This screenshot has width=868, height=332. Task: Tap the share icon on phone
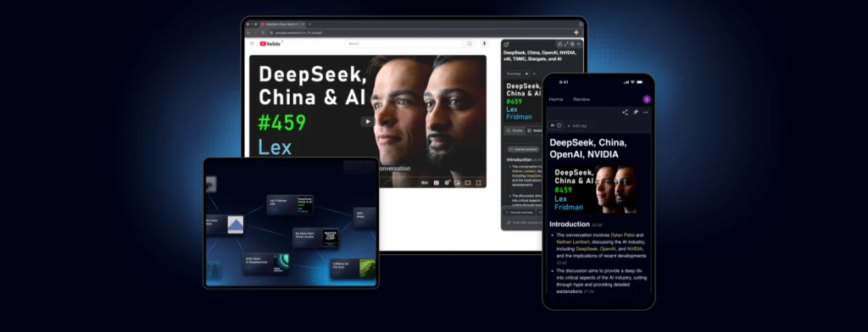(625, 113)
